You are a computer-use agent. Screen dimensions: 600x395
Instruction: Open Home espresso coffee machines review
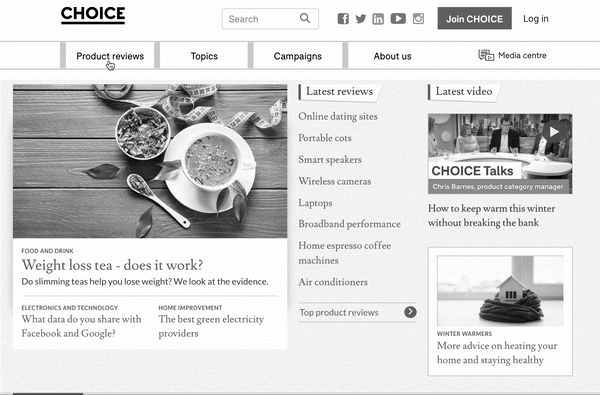[345, 253]
